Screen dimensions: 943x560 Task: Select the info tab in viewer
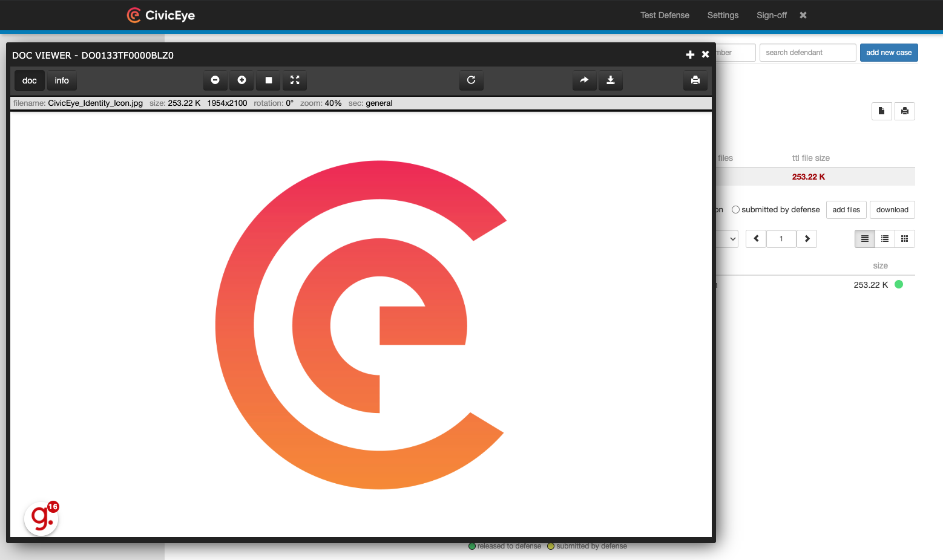point(62,80)
